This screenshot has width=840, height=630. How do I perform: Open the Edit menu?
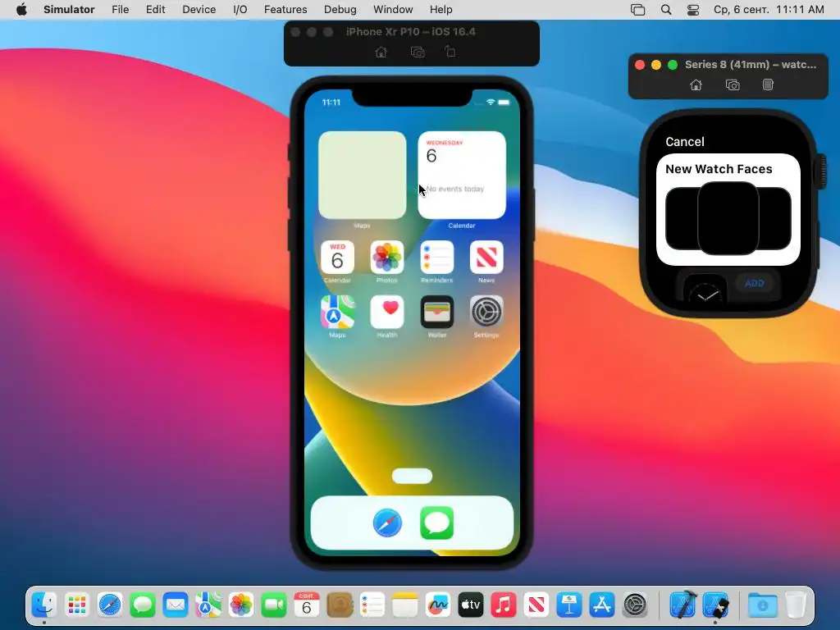[155, 10]
